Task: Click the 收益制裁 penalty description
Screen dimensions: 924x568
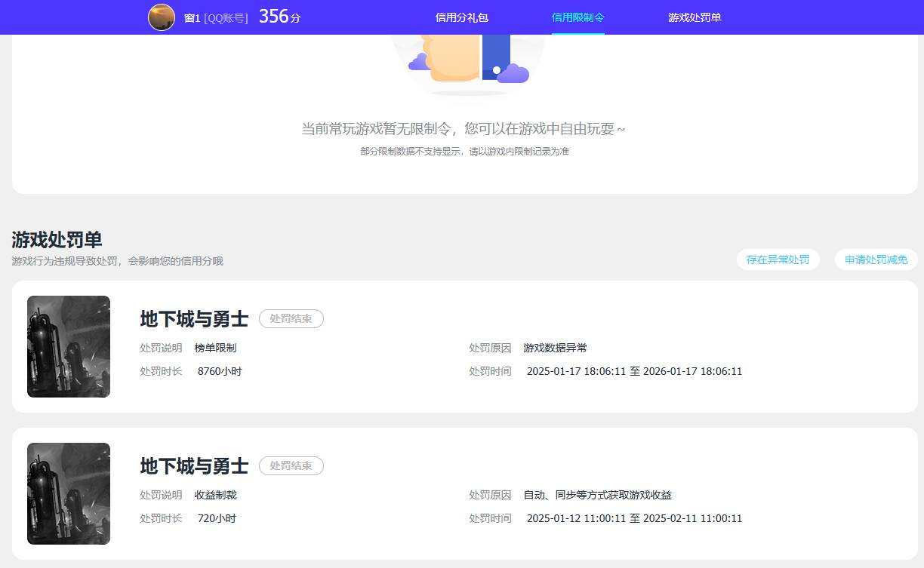Action: [x=215, y=495]
